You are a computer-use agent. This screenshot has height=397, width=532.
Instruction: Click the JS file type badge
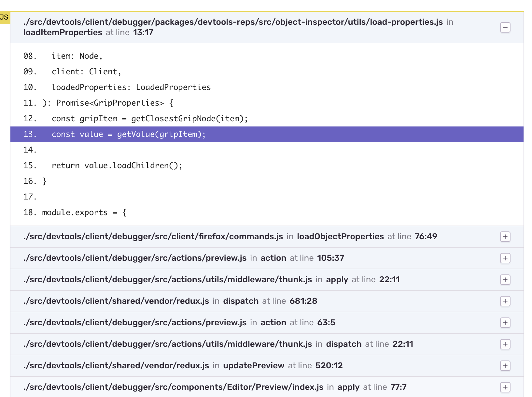pyautogui.click(x=5, y=17)
